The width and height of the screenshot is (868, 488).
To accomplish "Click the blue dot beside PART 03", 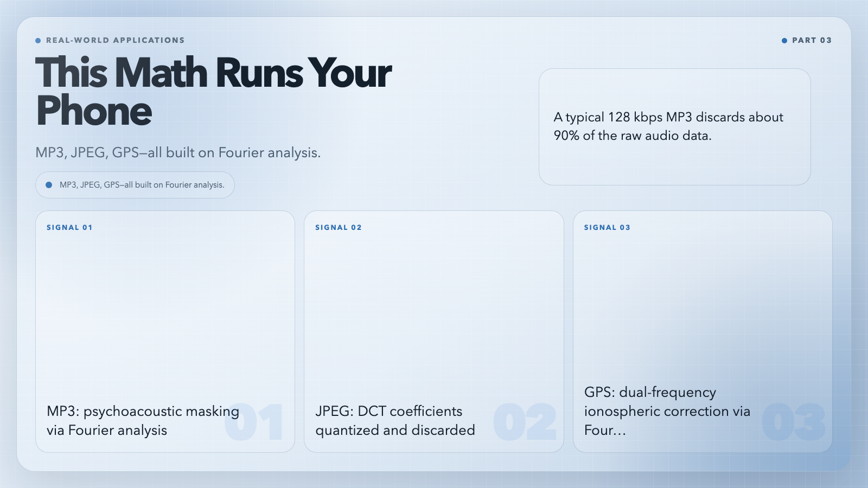I will click(x=784, y=41).
